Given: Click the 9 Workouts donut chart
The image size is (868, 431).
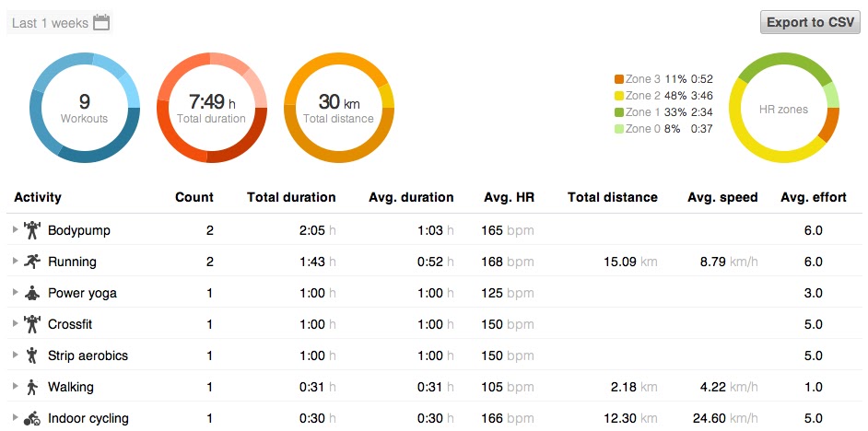Looking at the screenshot, I should pos(84,108).
